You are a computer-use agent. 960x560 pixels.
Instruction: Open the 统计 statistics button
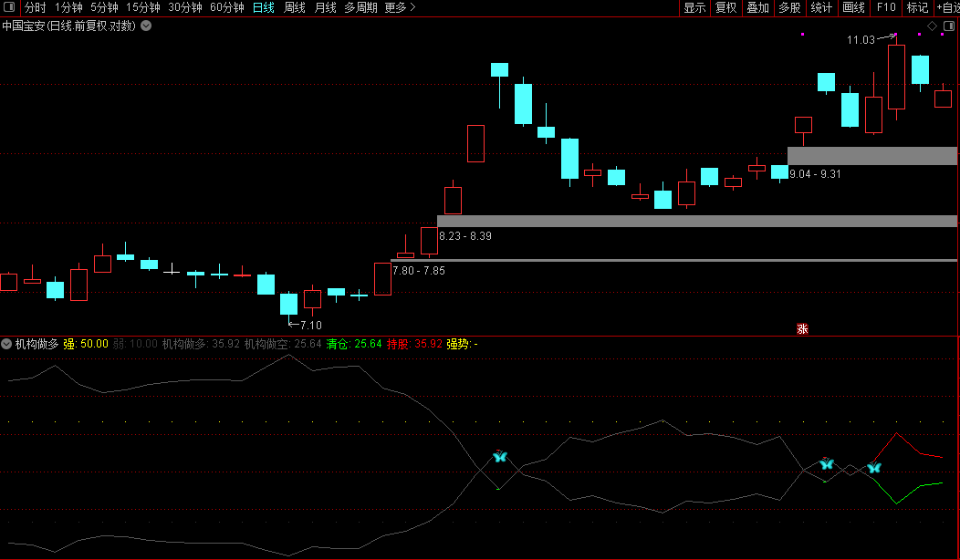point(821,7)
